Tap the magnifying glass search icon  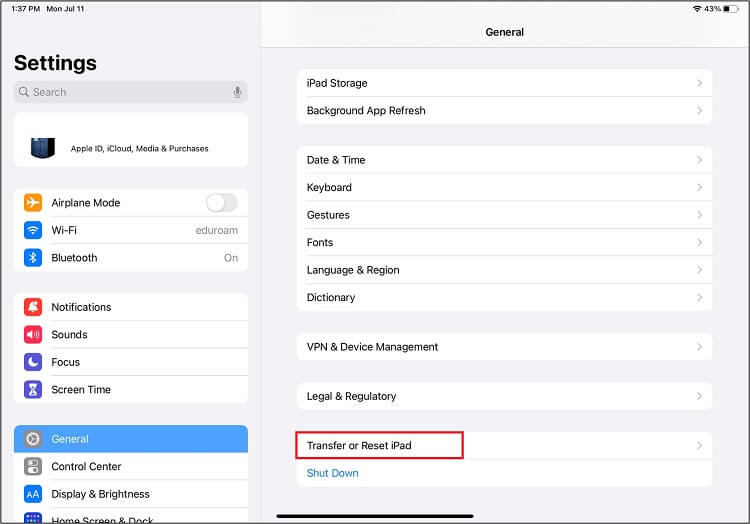[24, 91]
